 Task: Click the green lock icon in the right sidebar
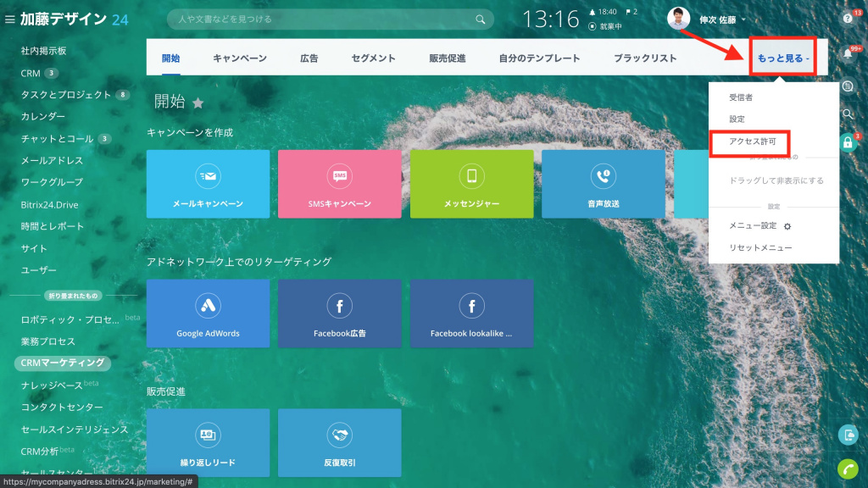coord(848,142)
